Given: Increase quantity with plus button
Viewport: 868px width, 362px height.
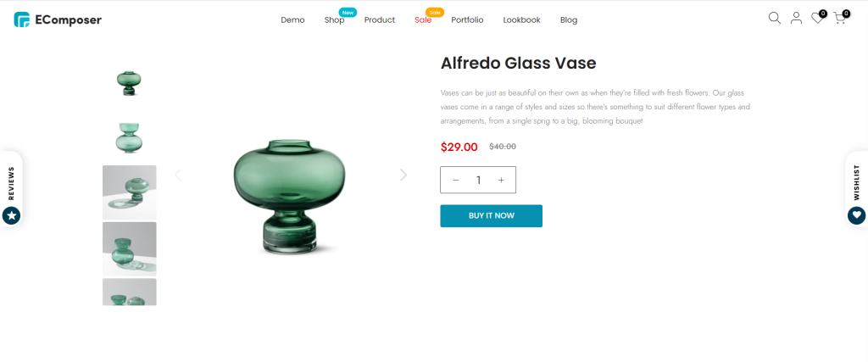Looking at the screenshot, I should 501,180.
